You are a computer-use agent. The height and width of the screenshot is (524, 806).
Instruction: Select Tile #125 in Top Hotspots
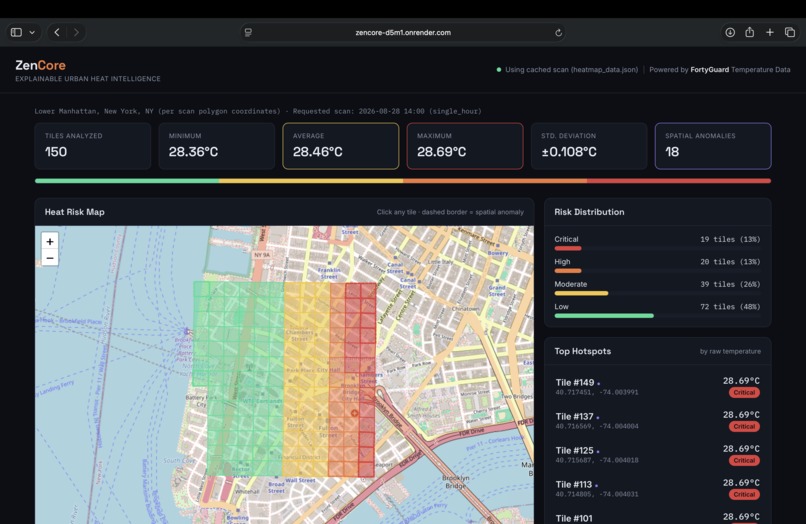(x=657, y=455)
